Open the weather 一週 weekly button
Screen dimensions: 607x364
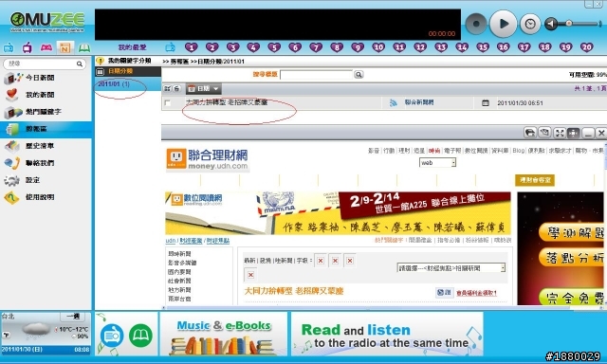coord(73,316)
